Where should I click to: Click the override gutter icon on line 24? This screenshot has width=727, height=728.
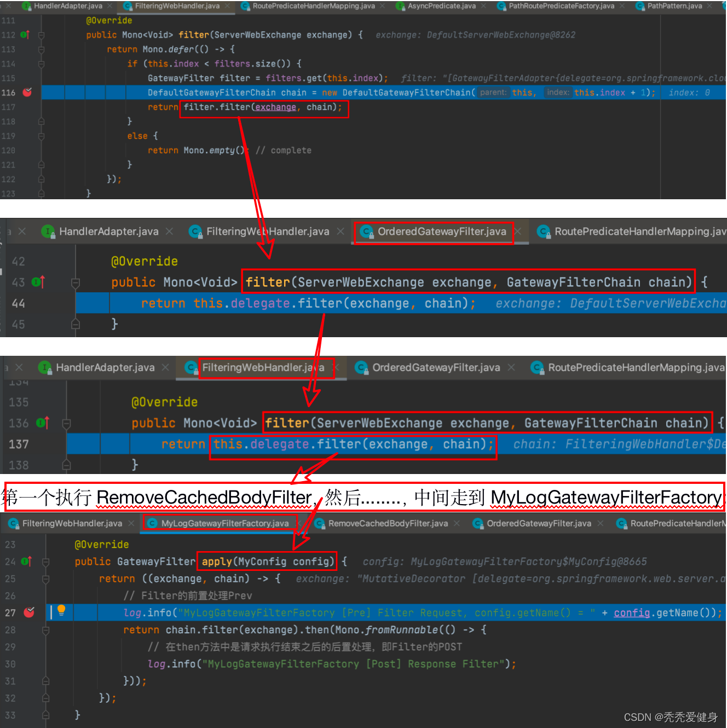pyautogui.click(x=26, y=561)
